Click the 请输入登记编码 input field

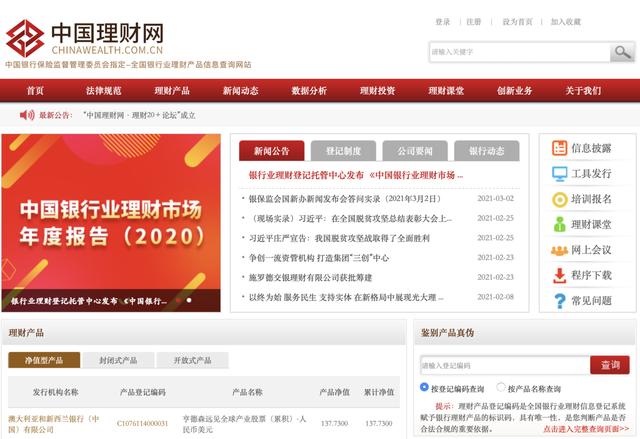505,366
